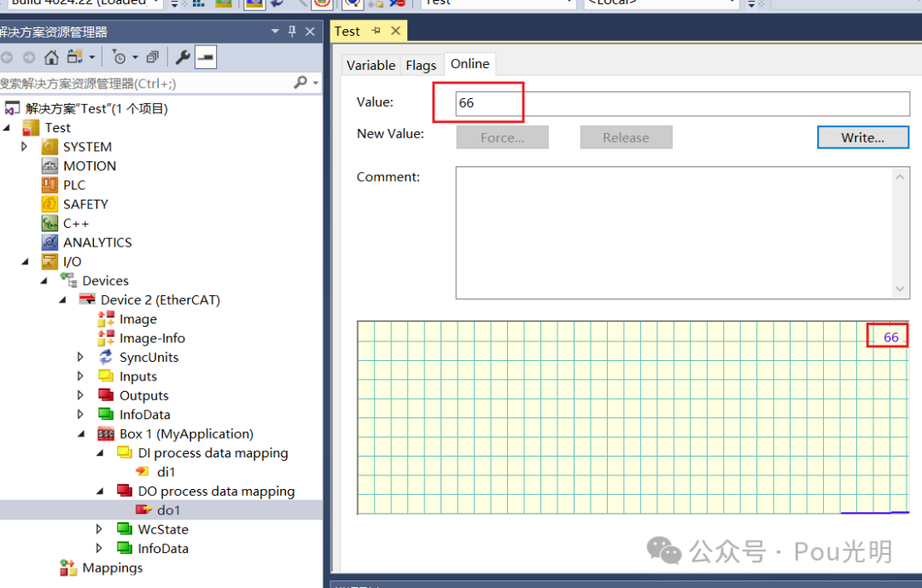Image resolution: width=922 pixels, height=588 pixels.
Task: Collapse the Devices node
Action: 44,281
